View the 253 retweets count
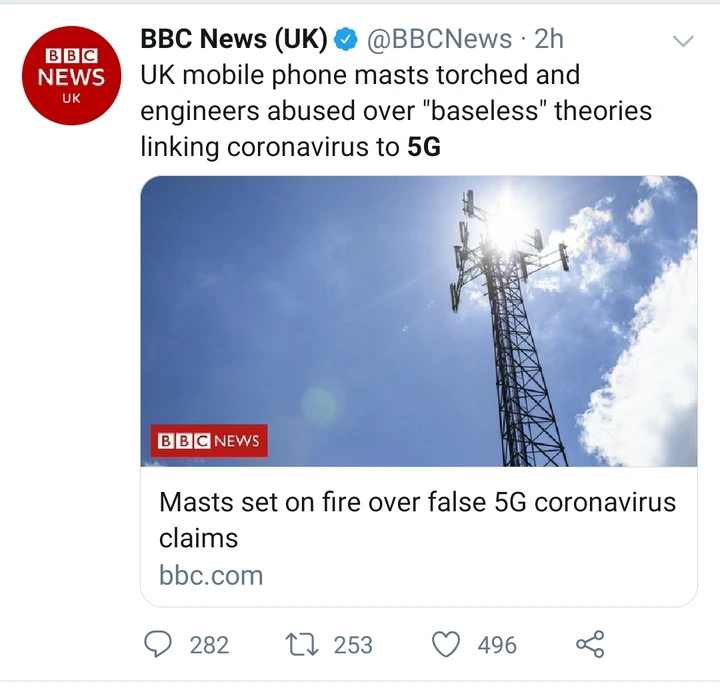 click(353, 645)
